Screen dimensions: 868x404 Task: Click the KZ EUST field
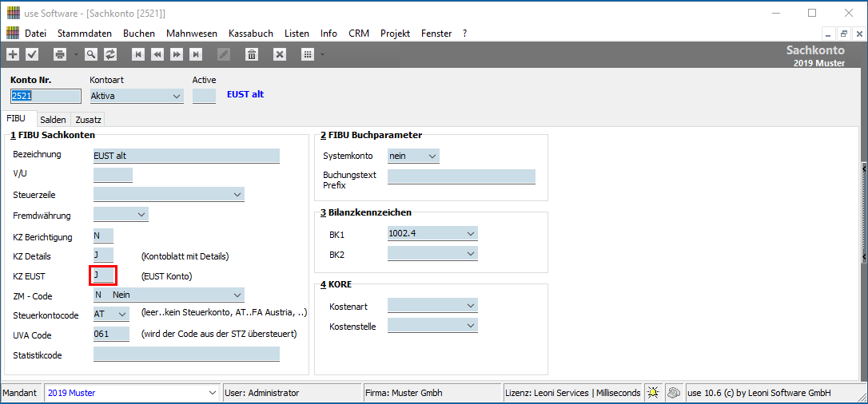click(x=104, y=275)
